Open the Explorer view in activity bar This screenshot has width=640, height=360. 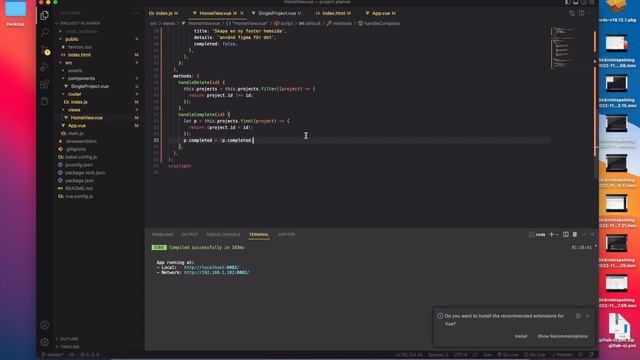tap(44, 16)
